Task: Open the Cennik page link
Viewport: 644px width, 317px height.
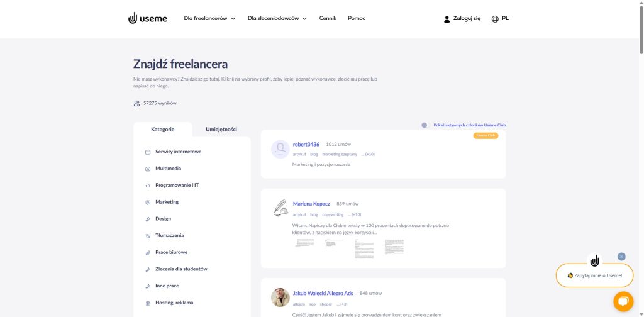Action: tap(328, 19)
